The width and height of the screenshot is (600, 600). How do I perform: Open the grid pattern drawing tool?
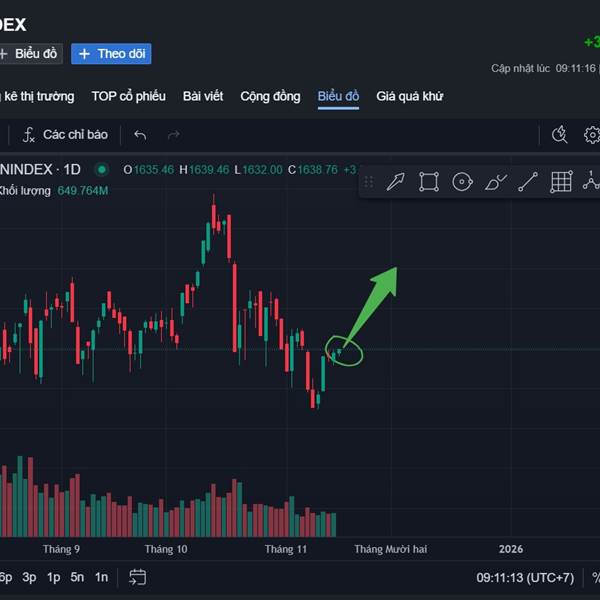(561, 182)
